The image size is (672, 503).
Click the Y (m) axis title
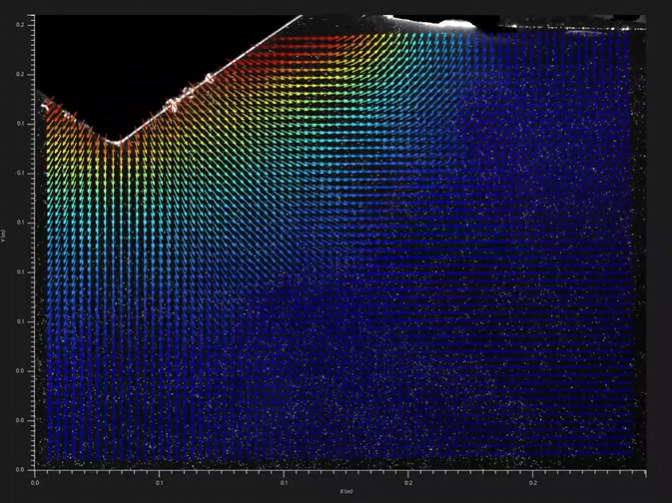(5, 239)
